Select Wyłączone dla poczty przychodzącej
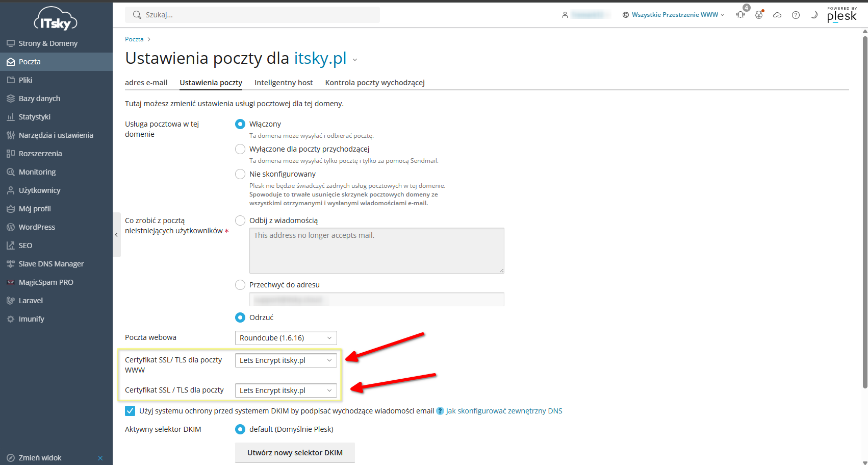 pos(240,149)
